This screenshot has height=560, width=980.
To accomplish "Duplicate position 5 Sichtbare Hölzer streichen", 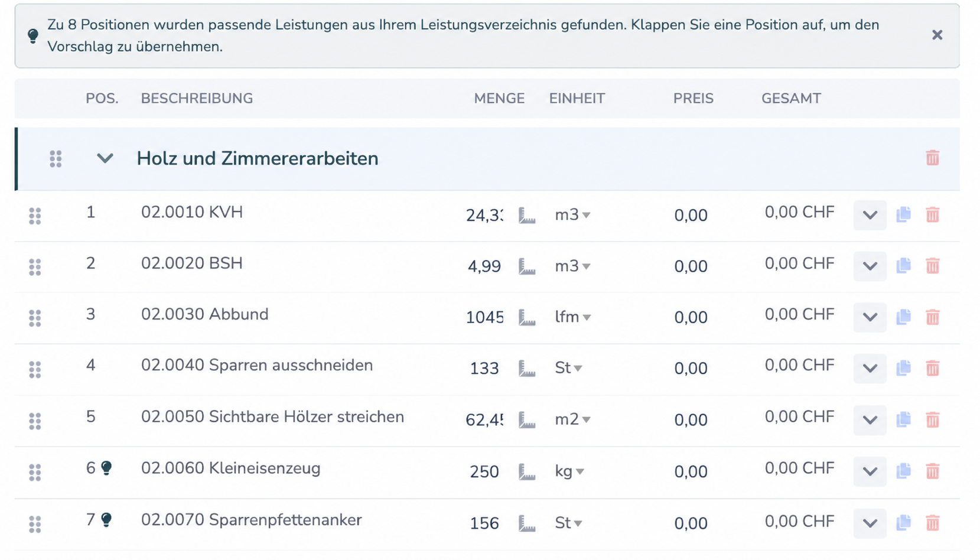I will 903,419.
